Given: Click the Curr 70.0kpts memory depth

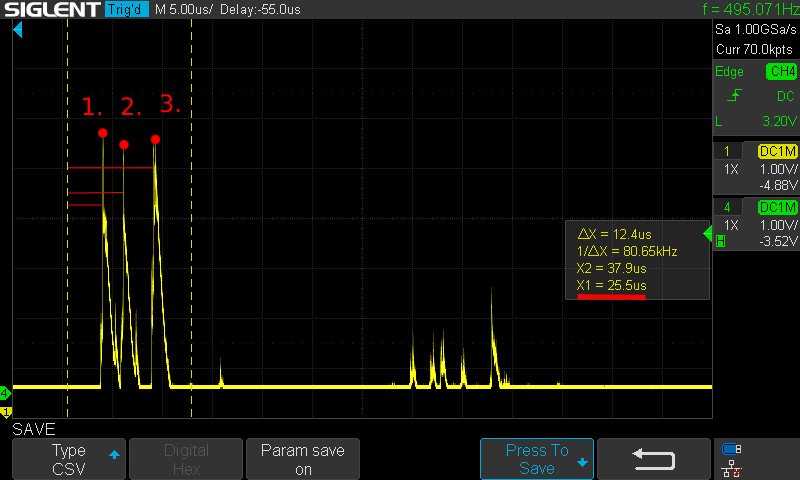Looking at the screenshot, I should (754, 49).
